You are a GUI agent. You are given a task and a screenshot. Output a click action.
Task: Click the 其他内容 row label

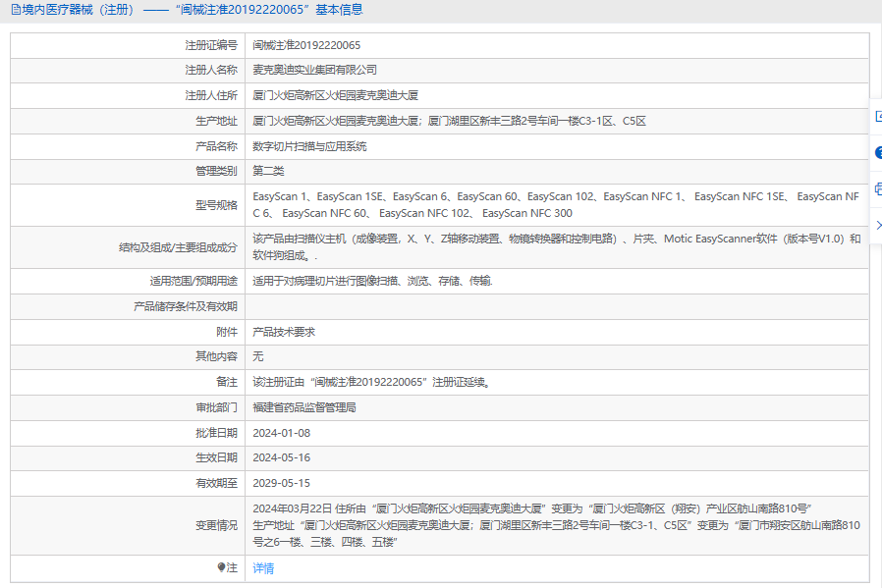pos(216,356)
